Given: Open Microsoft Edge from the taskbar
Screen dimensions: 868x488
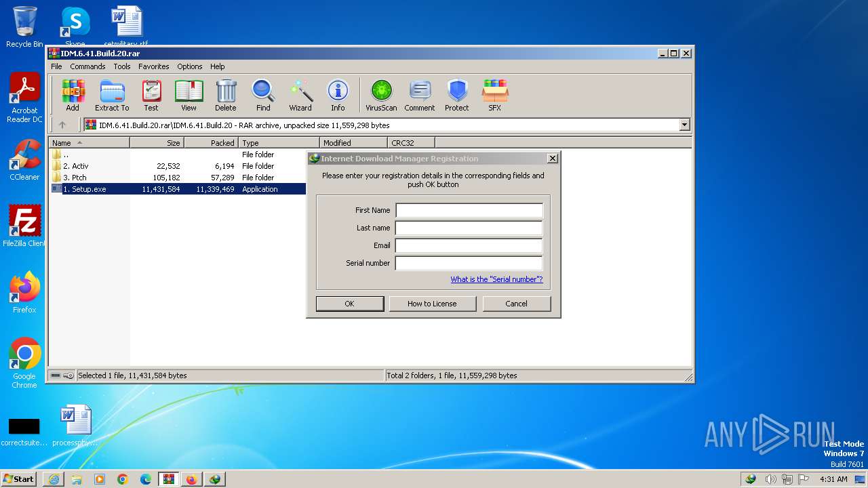Looking at the screenshot, I should (146, 479).
